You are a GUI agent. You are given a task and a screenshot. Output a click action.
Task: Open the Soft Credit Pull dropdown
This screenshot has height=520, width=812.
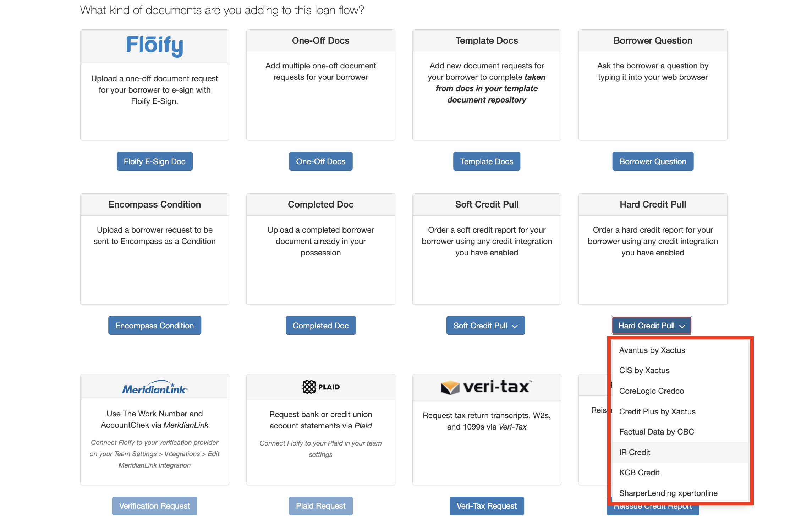485,325
